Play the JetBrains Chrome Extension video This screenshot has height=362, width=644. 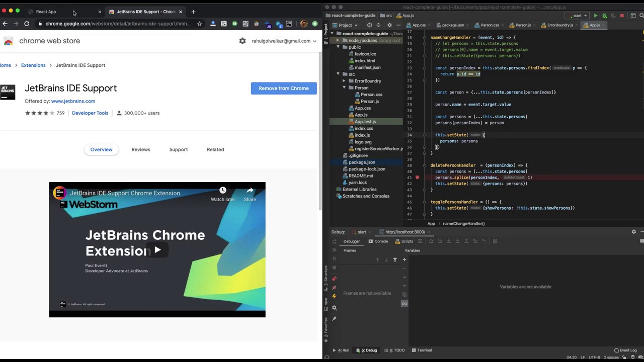pos(157,250)
